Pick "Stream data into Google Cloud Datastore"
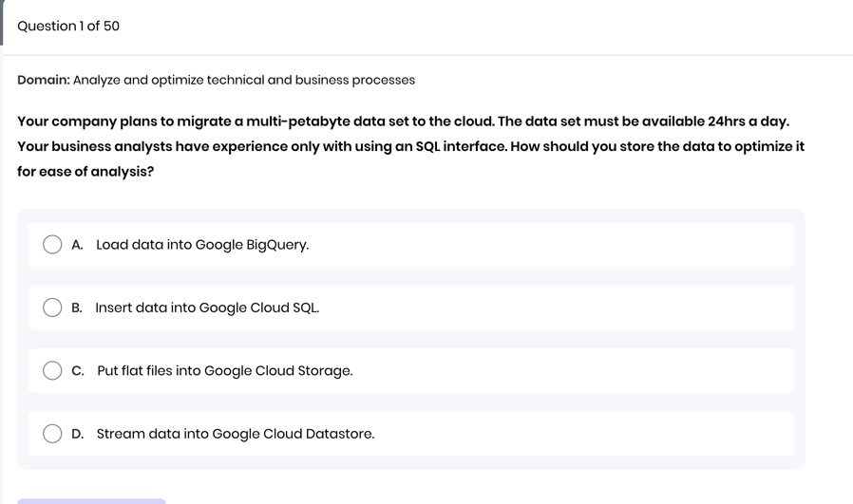 [x=235, y=434]
